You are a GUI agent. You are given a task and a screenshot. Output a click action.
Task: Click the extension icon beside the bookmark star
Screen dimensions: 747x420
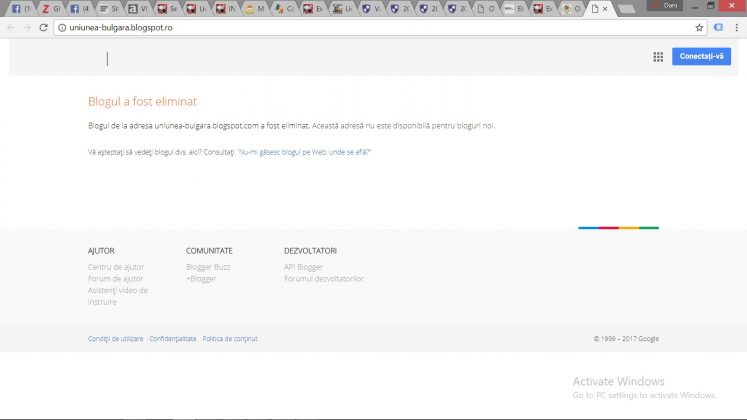[718, 27]
